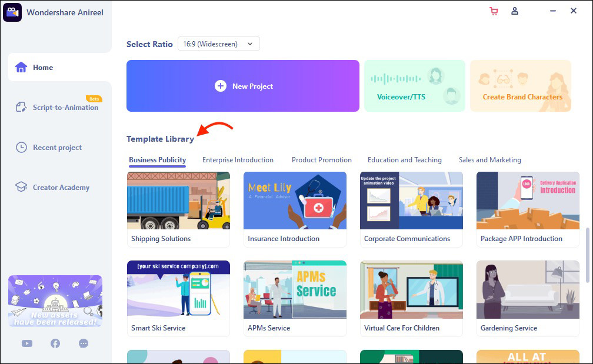Open Create Brand Characters card

point(521,86)
